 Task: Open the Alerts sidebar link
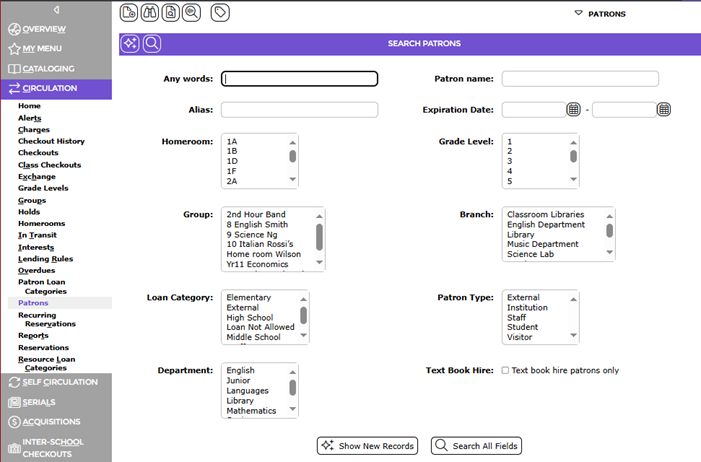pyautogui.click(x=30, y=118)
